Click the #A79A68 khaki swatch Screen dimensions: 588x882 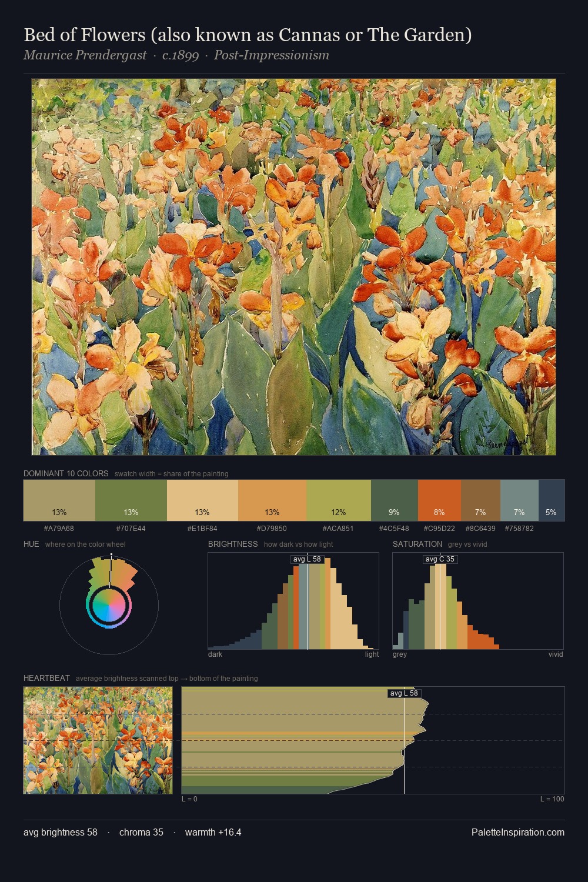click(59, 500)
